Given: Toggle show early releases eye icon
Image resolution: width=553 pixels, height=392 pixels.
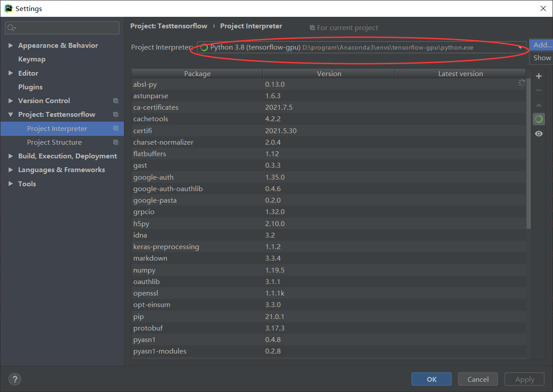Looking at the screenshot, I should (539, 134).
